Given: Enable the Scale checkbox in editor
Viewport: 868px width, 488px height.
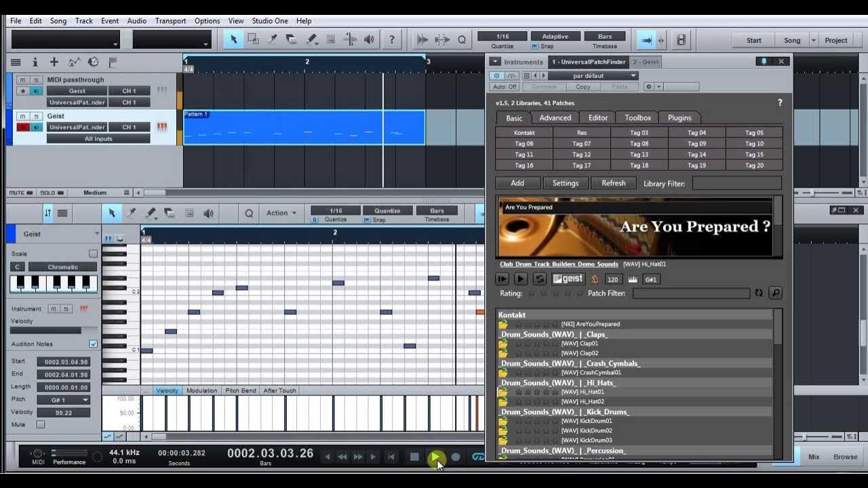Looking at the screenshot, I should point(93,253).
